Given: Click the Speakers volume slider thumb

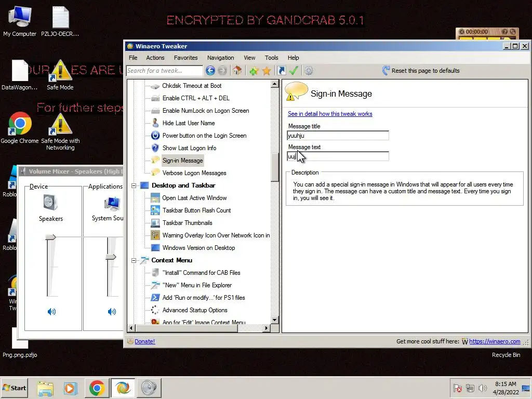Looking at the screenshot, I should coord(50,237).
